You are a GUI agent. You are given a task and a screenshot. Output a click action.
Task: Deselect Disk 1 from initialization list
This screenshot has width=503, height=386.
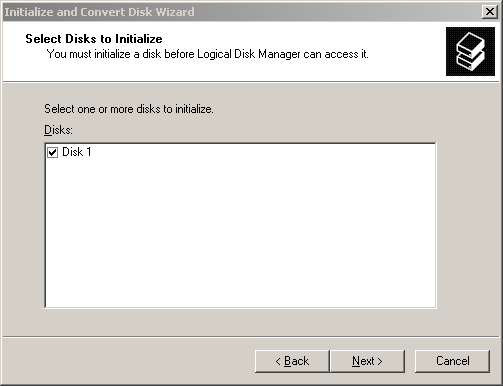[x=52, y=153]
